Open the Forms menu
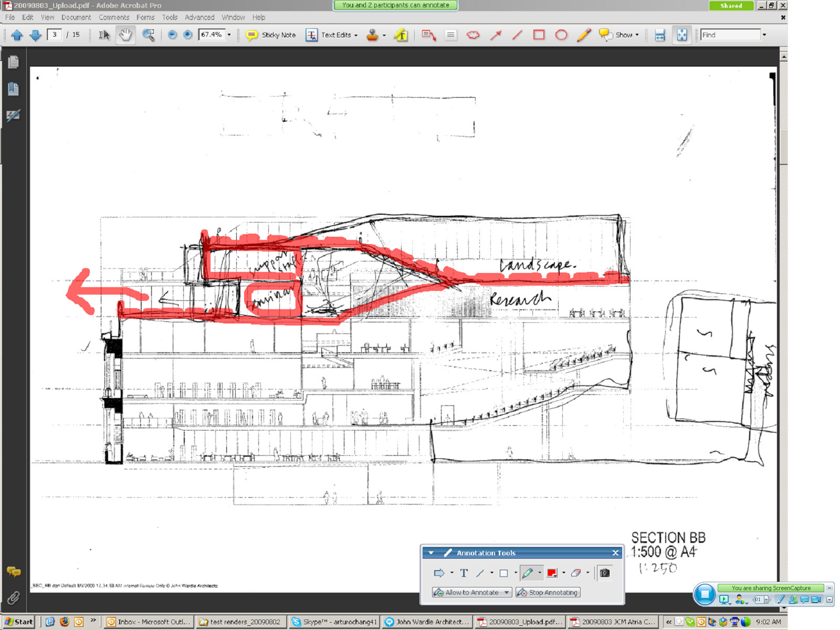Screen dimensions: 840x630 [145, 17]
